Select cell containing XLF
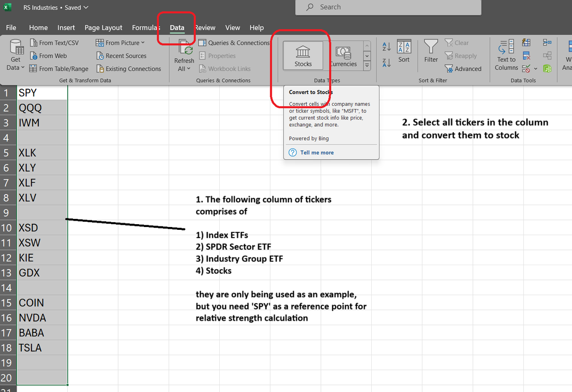The width and height of the screenshot is (572, 392). [42, 183]
